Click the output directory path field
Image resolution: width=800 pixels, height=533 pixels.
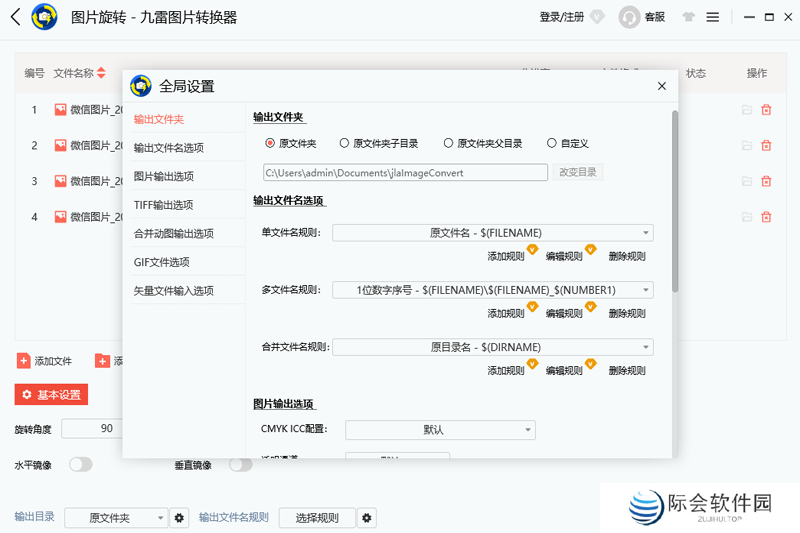click(405, 172)
